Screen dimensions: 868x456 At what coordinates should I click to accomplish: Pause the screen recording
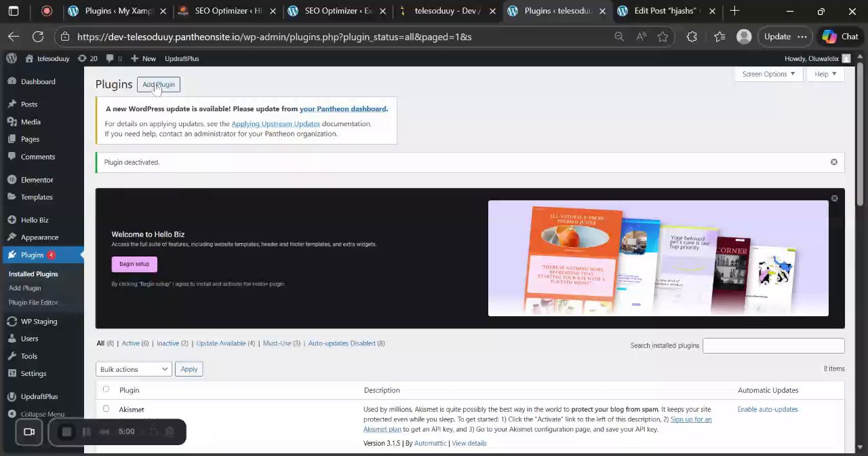pyautogui.click(x=86, y=432)
